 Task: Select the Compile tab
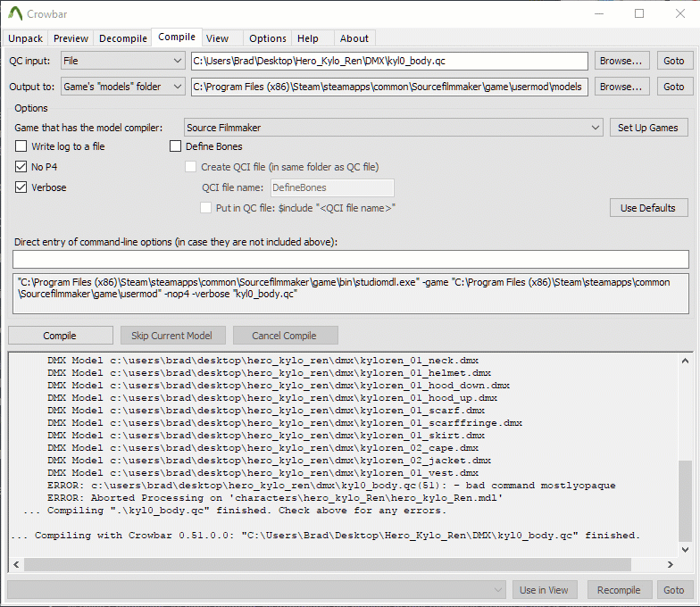pos(177,37)
